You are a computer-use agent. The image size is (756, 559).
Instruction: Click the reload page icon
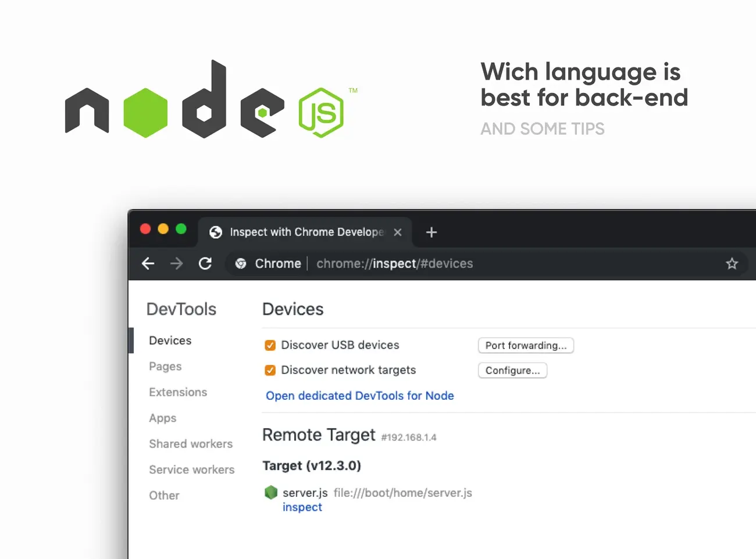[x=205, y=263]
